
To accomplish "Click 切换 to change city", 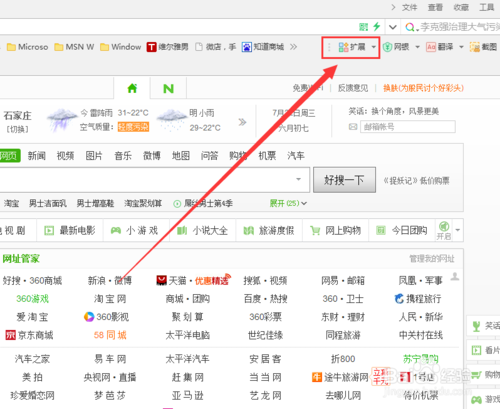I will coord(18,129).
